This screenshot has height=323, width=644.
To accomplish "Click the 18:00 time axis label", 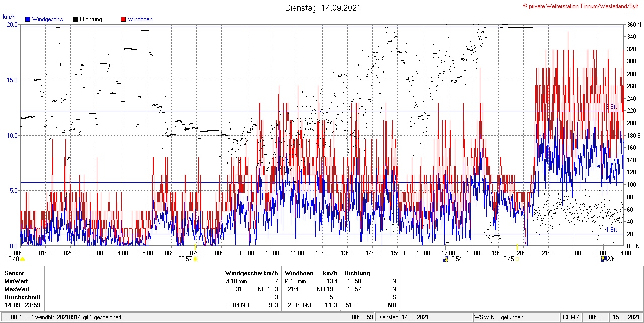I will tap(473, 253).
